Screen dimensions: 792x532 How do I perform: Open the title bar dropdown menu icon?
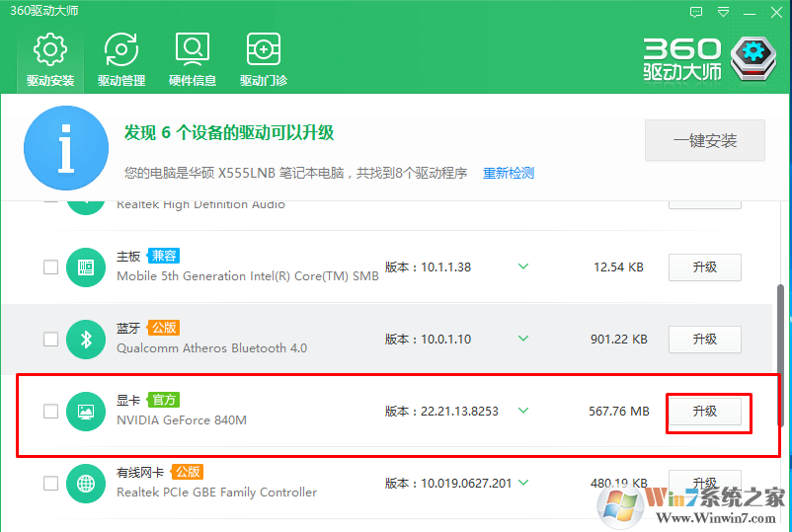coord(723,12)
